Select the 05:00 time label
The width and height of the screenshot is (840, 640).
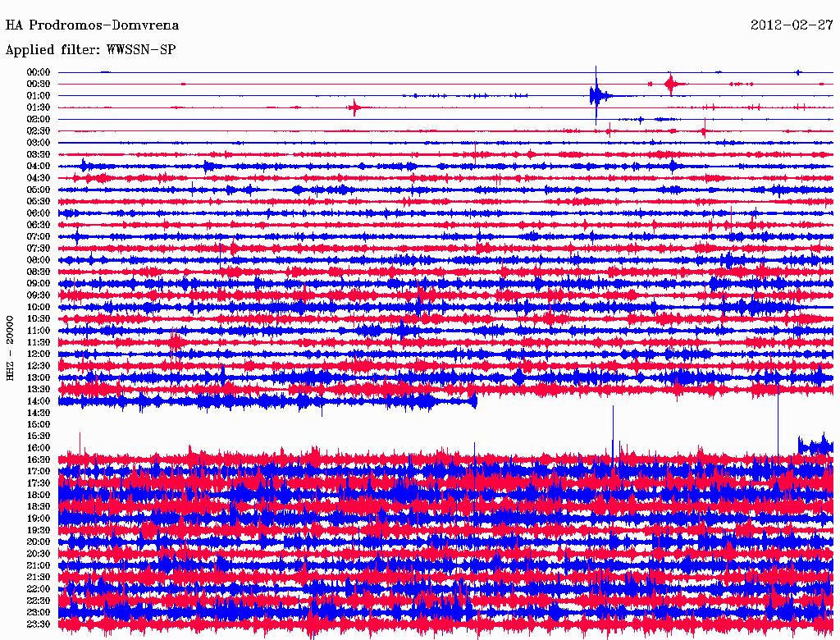click(x=39, y=190)
